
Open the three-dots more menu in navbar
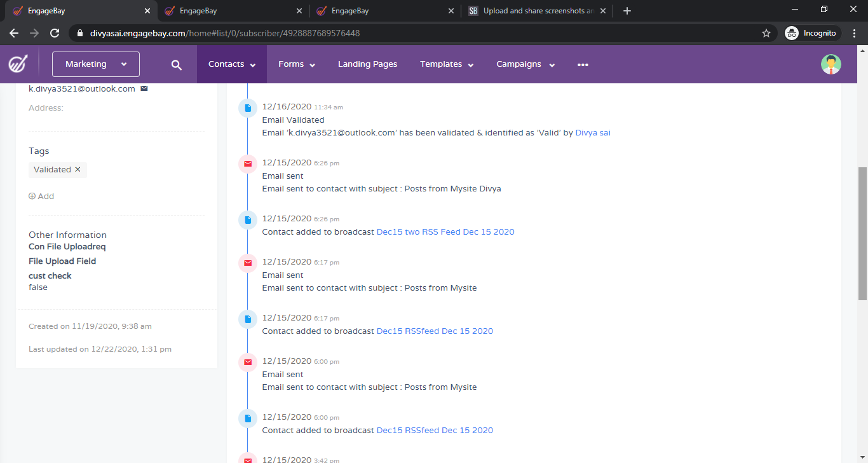pyautogui.click(x=583, y=65)
